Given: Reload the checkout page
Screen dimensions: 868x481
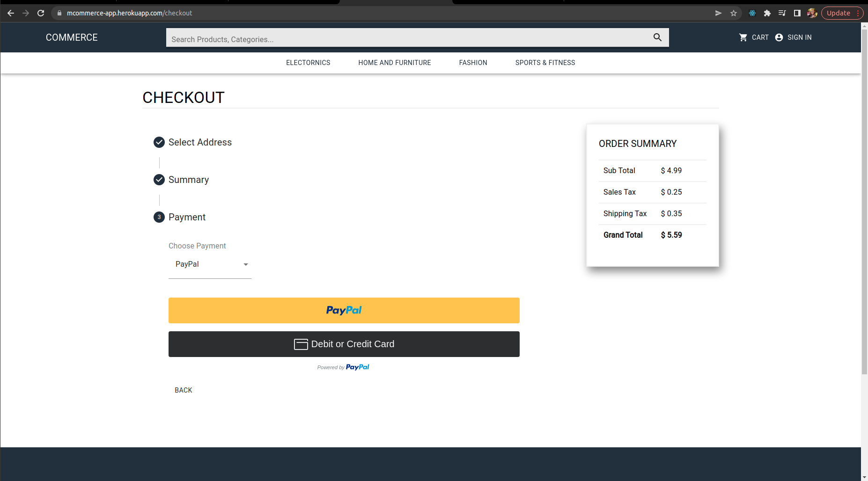Looking at the screenshot, I should coord(41,13).
